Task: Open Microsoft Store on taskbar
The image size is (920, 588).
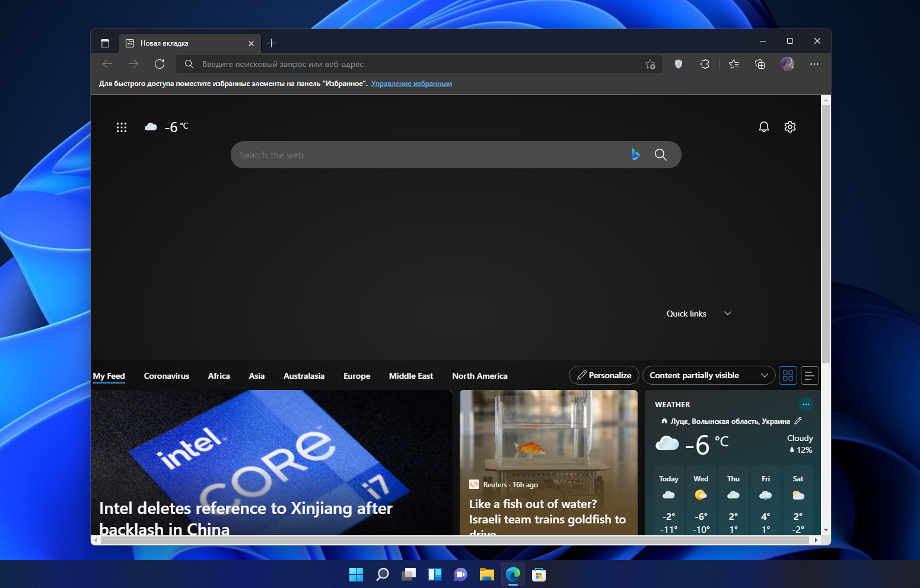Action: pos(539,574)
